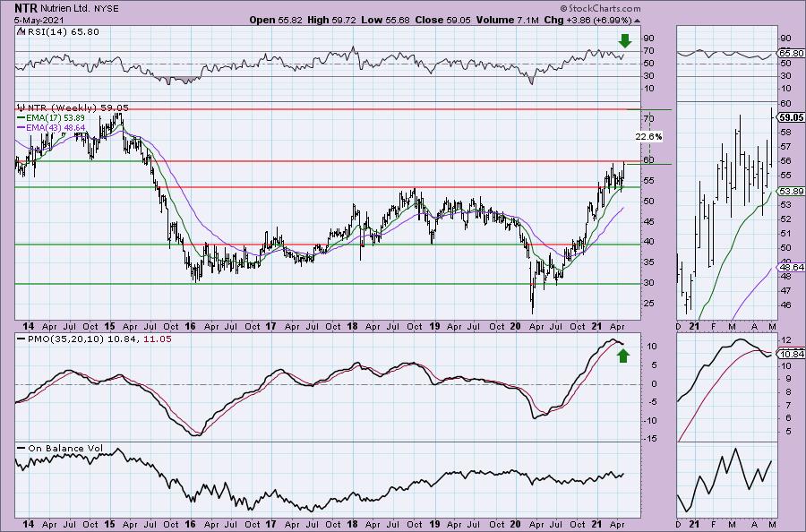The width and height of the screenshot is (806, 532).
Task: Click the NYSE exchange label
Action: click(x=107, y=9)
